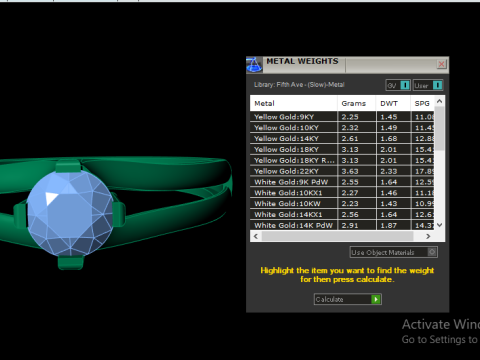Select the Yellow Gold:10KY row
Image resolution: width=480 pixels, height=360 pixels.
(342, 128)
